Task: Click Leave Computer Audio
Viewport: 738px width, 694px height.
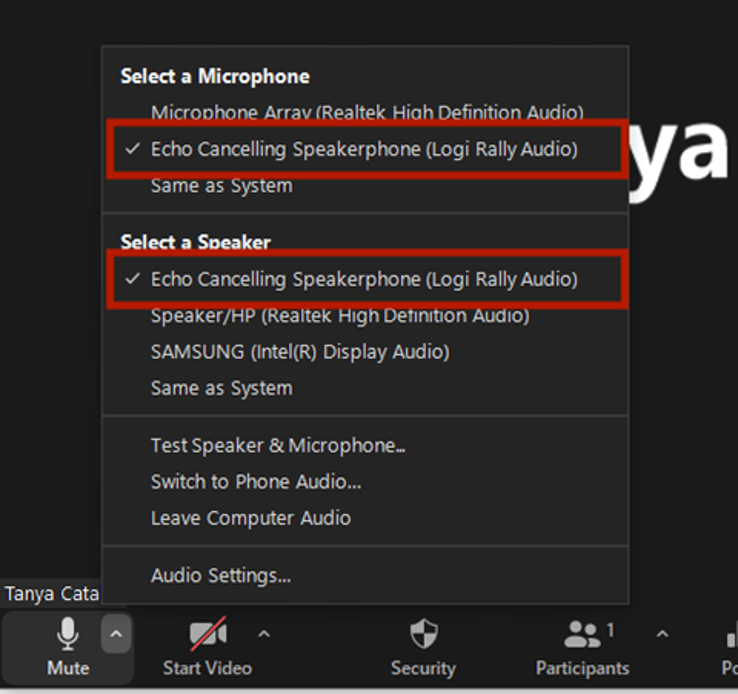Action: (x=250, y=518)
